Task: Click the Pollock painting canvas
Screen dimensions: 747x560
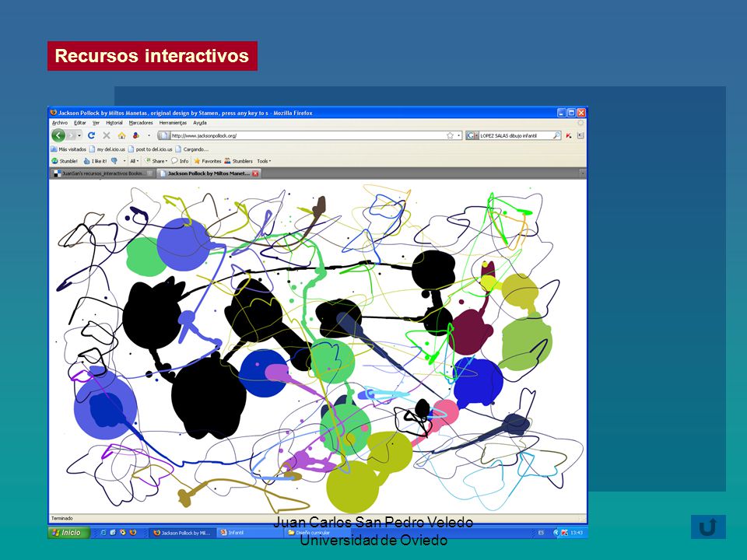Action: point(317,345)
